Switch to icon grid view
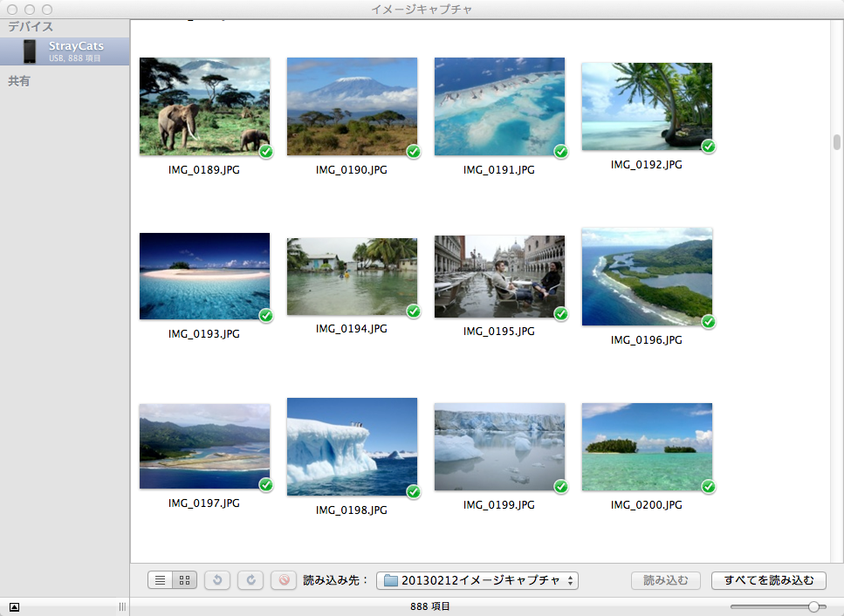Image resolution: width=844 pixels, height=616 pixels. click(x=185, y=580)
